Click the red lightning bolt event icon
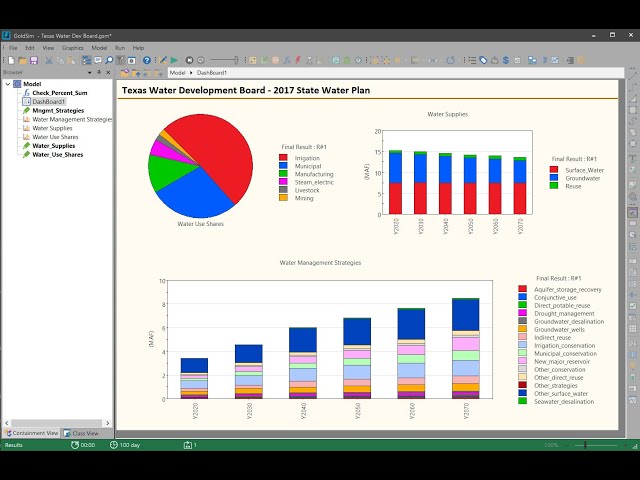Viewport: 640px width, 480px height. (x=298, y=60)
